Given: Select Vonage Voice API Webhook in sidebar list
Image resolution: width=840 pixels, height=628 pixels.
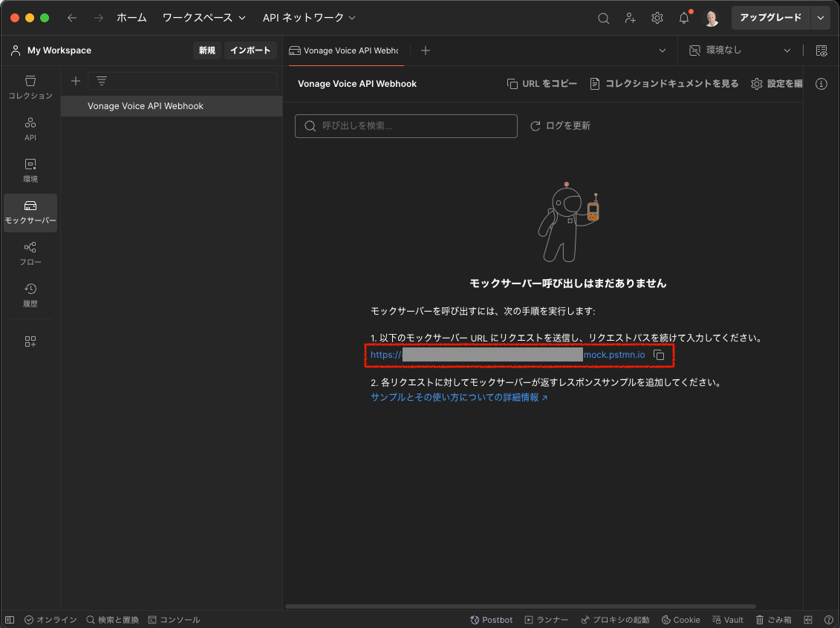Looking at the screenshot, I should [172, 106].
